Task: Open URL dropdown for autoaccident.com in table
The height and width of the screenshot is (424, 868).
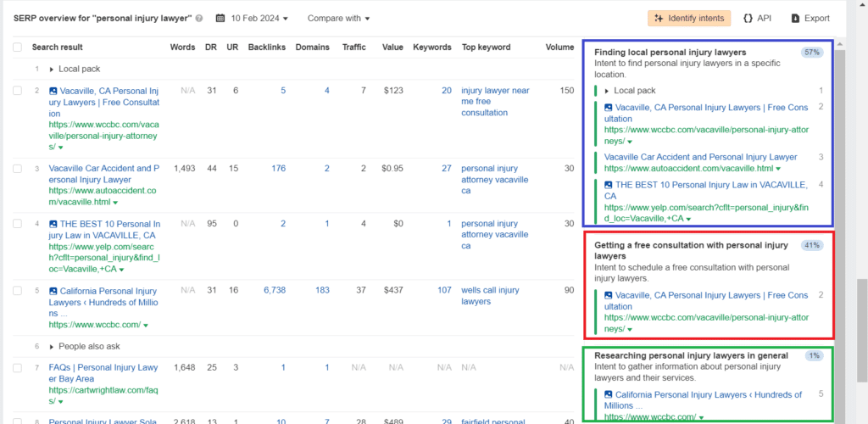Action: (x=114, y=204)
